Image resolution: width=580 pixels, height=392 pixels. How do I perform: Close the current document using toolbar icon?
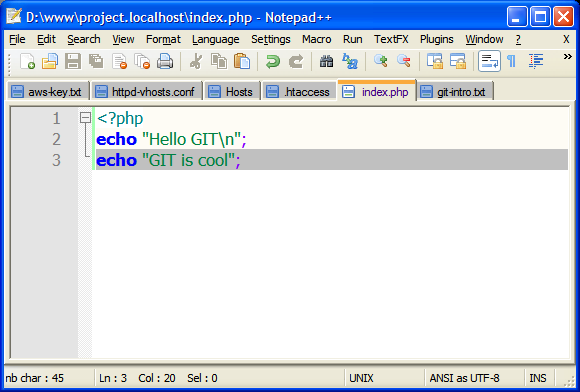pyautogui.click(x=119, y=61)
